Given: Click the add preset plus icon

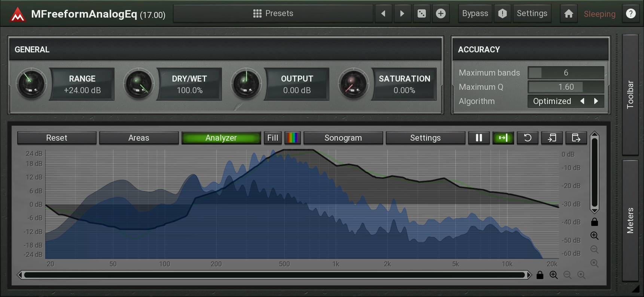Looking at the screenshot, I should (x=441, y=14).
